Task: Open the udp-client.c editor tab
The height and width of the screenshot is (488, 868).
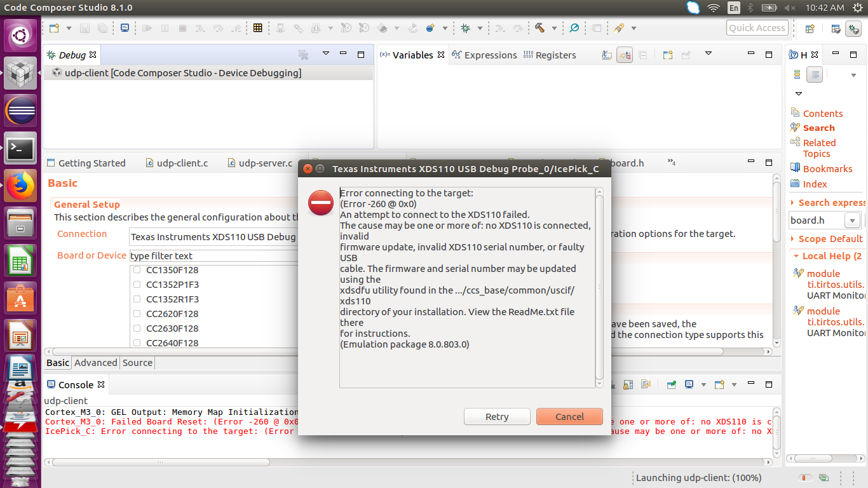Action: click(177, 163)
